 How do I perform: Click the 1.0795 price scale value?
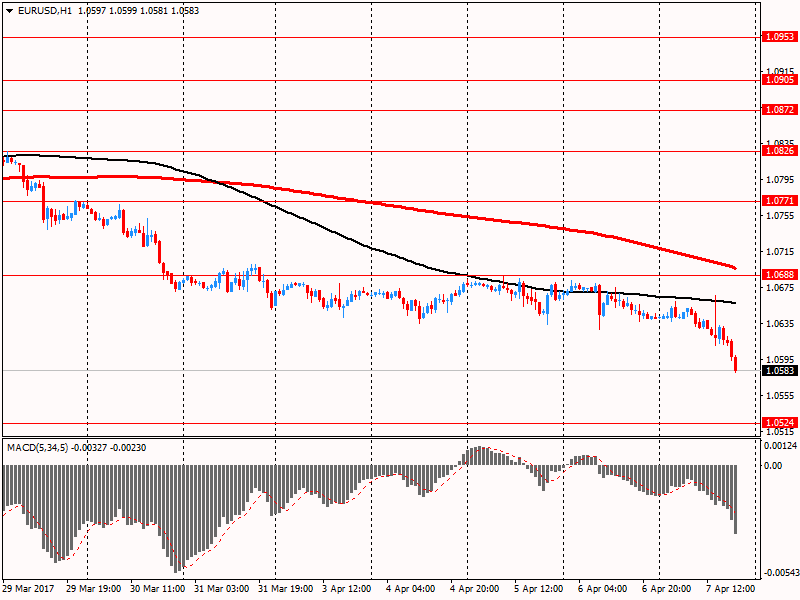(781, 180)
